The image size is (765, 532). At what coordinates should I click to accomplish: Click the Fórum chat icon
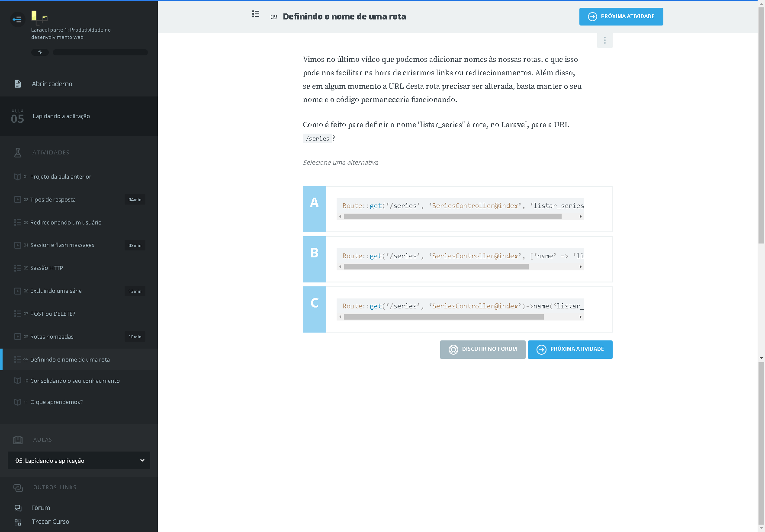(18, 508)
